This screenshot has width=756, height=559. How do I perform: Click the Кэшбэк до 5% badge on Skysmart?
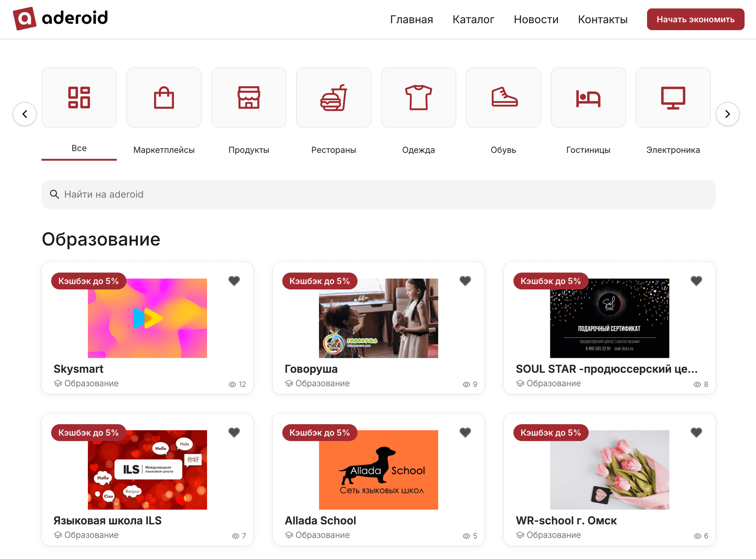(x=89, y=281)
